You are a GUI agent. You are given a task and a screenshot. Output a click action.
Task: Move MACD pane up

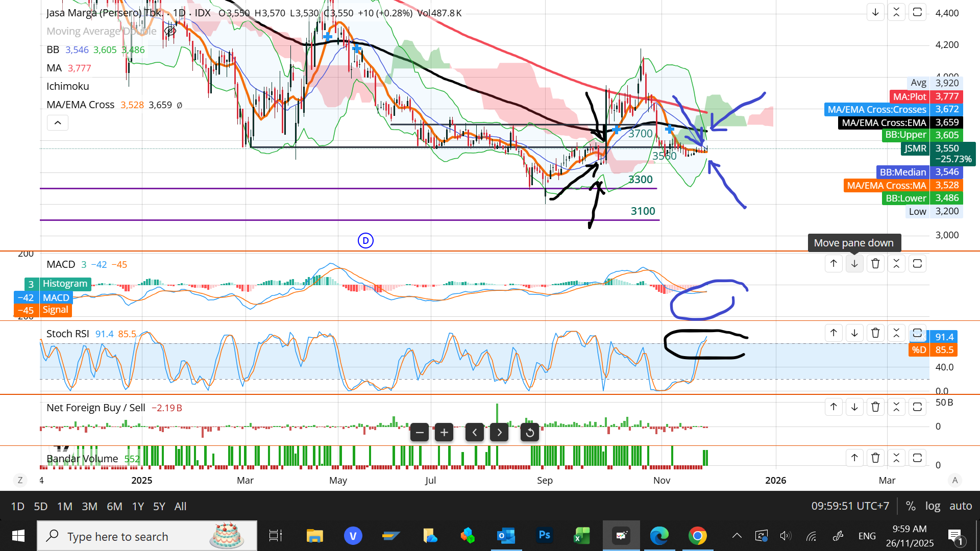[x=834, y=264]
